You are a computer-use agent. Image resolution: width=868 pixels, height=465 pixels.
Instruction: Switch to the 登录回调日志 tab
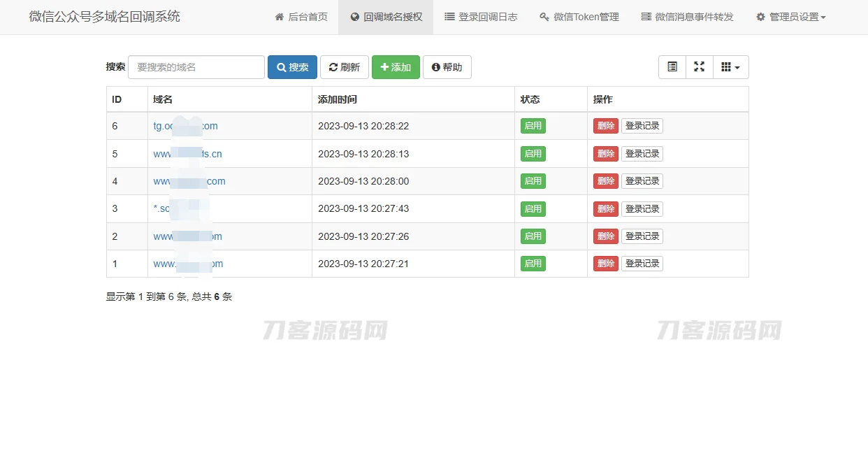pyautogui.click(x=479, y=17)
